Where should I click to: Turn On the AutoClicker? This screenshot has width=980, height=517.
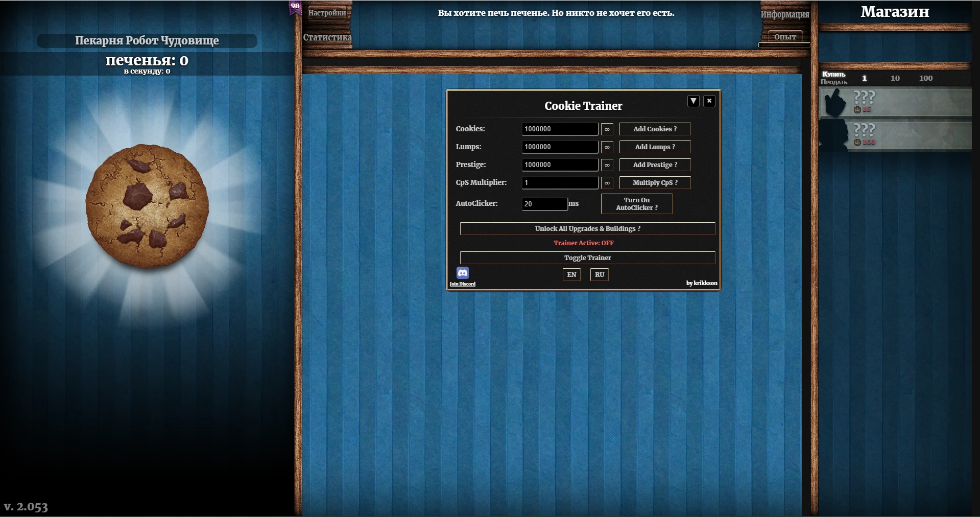[x=636, y=204]
